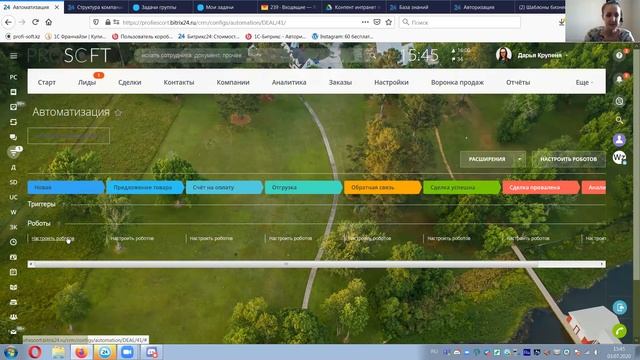Open the Windows Start menu
Image resolution: width=640 pixels, height=360 pixels.
tap(11, 352)
